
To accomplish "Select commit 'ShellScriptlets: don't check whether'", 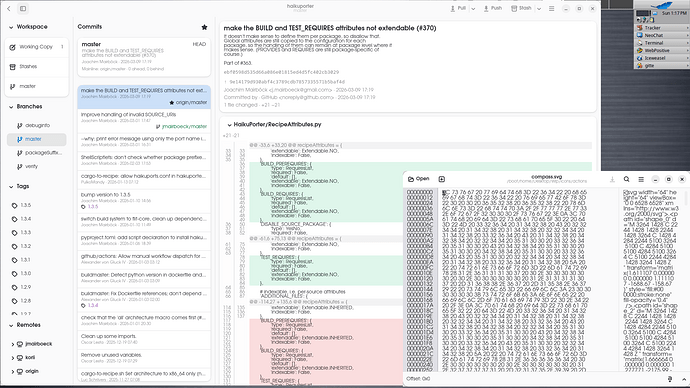I will [x=144, y=160].
